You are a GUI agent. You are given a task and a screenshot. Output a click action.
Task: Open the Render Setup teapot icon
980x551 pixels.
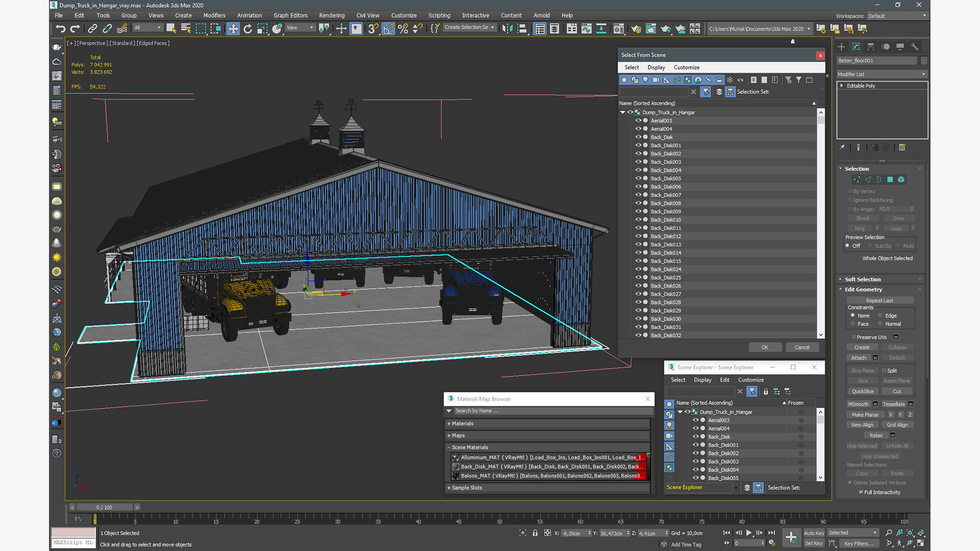[636, 29]
